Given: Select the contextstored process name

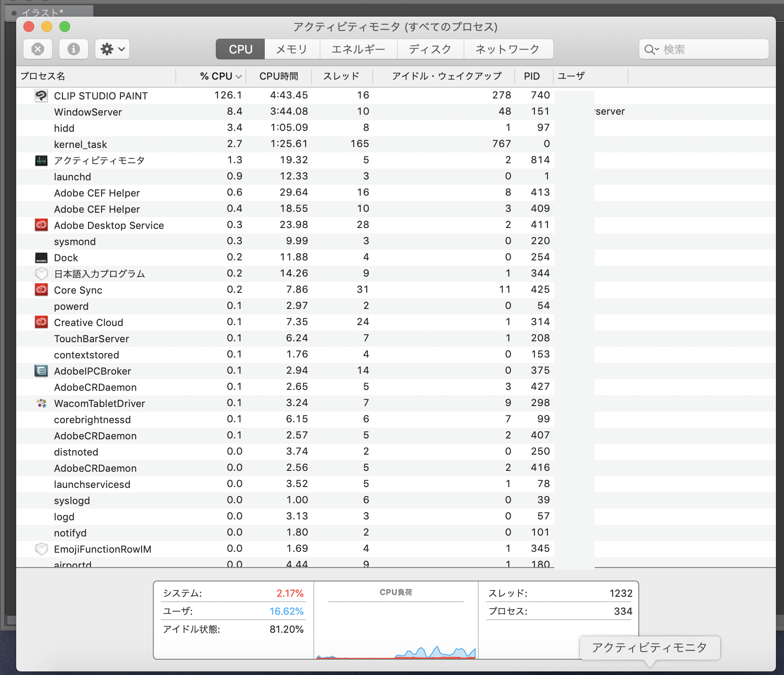Looking at the screenshot, I should pyautogui.click(x=86, y=355).
